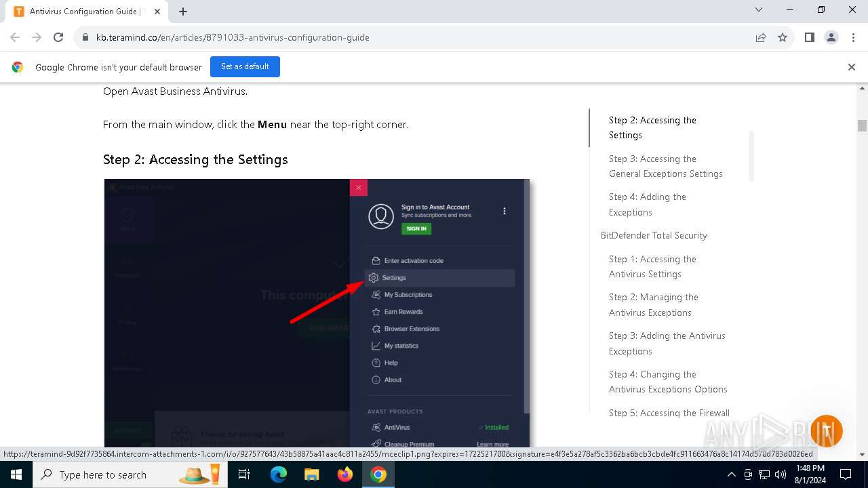868x488 pixels.
Task: Jump to Step 4: Adding the Exceptions
Action: tap(648, 205)
